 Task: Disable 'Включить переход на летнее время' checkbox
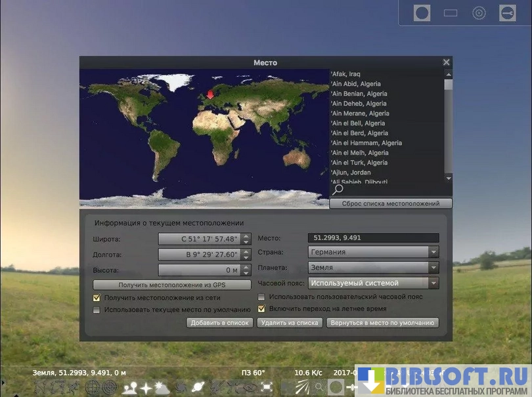(x=261, y=308)
